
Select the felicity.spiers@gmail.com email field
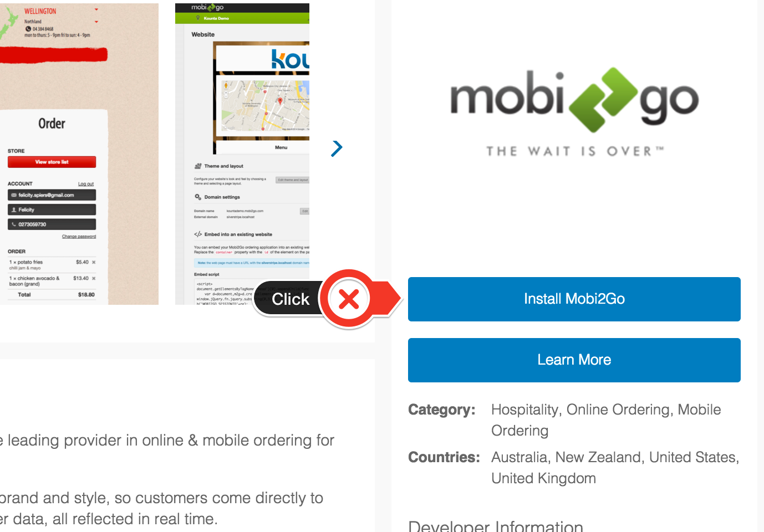pyautogui.click(x=52, y=195)
